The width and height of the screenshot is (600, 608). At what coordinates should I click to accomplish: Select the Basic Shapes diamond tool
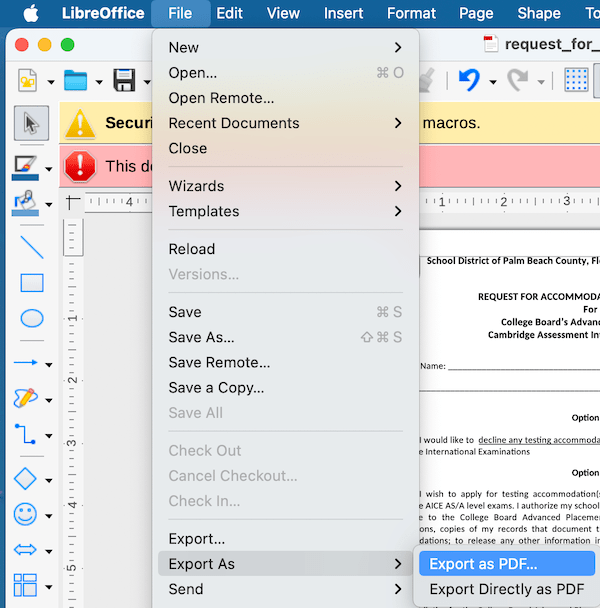click(x=25, y=478)
